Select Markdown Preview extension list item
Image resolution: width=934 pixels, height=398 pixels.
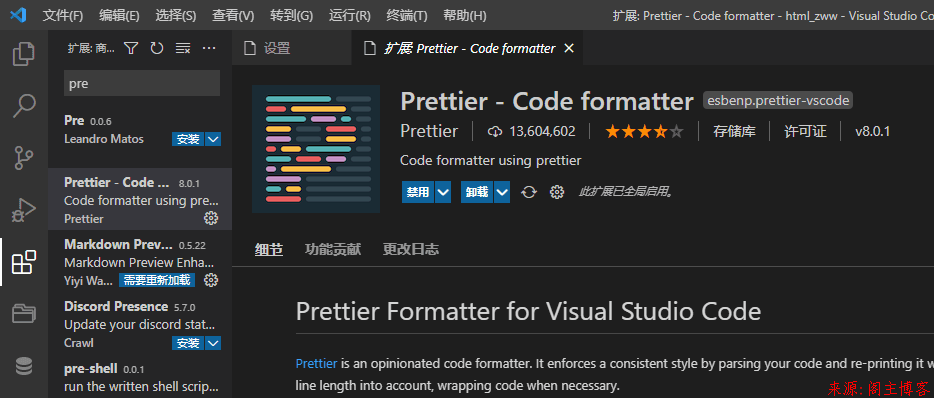pyautogui.click(x=140, y=261)
